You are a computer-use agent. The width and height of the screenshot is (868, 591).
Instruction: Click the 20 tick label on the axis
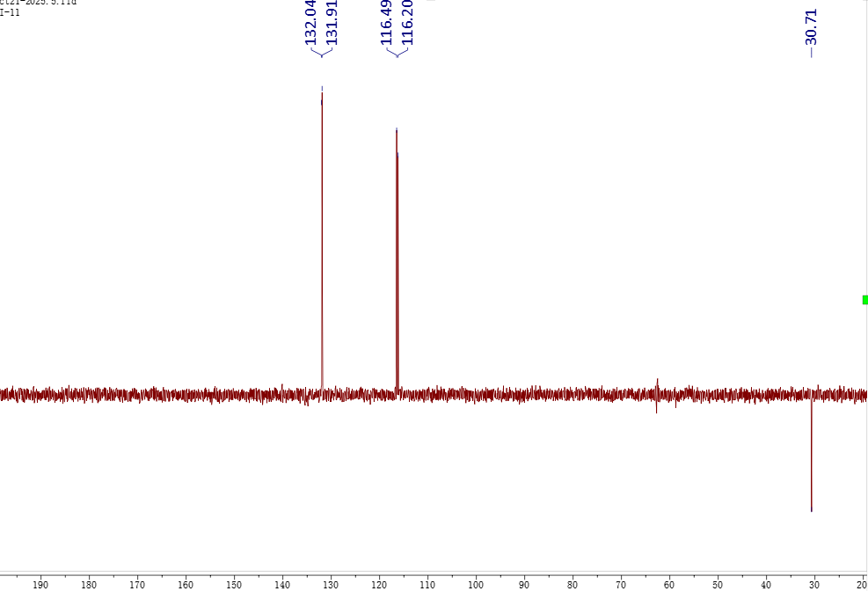(x=861, y=583)
